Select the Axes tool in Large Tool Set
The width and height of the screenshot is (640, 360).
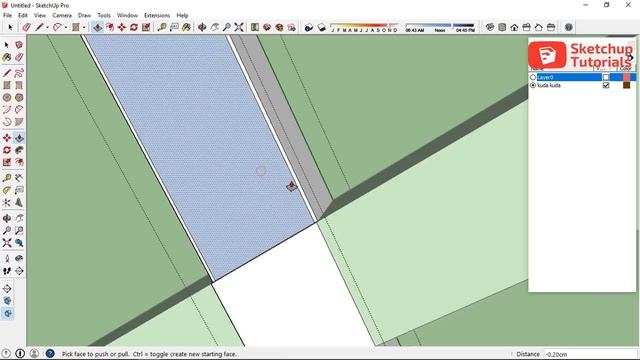point(7,202)
